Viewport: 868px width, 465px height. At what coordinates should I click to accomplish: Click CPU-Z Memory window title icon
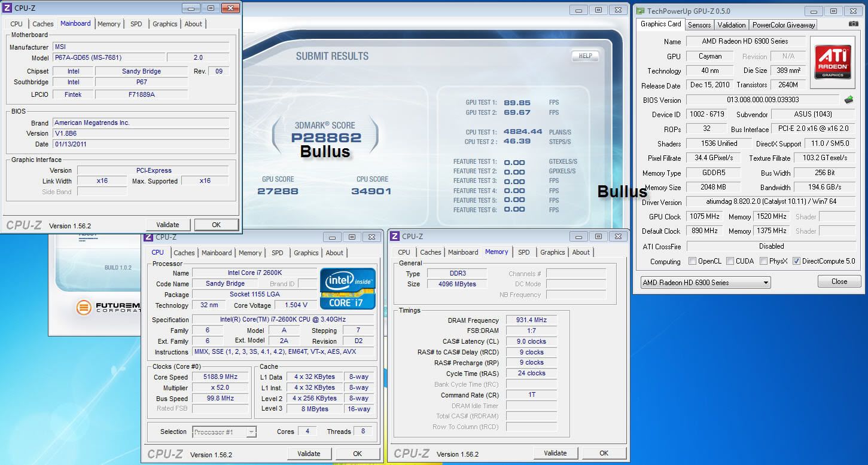point(395,237)
